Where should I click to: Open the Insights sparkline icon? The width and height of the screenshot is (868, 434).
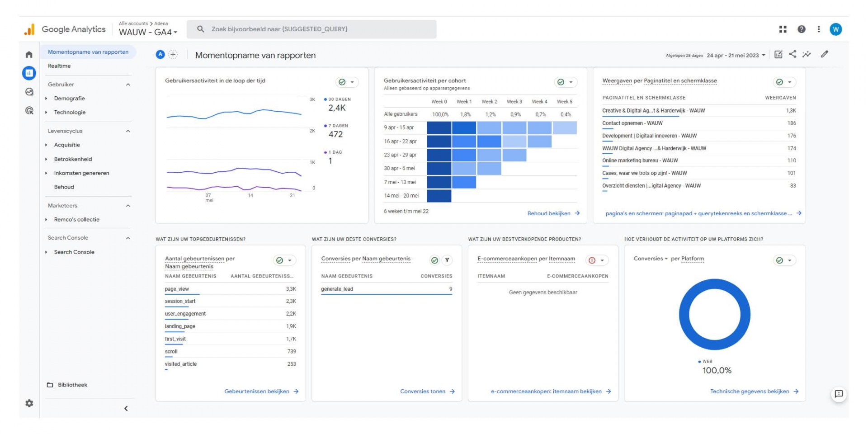[807, 55]
